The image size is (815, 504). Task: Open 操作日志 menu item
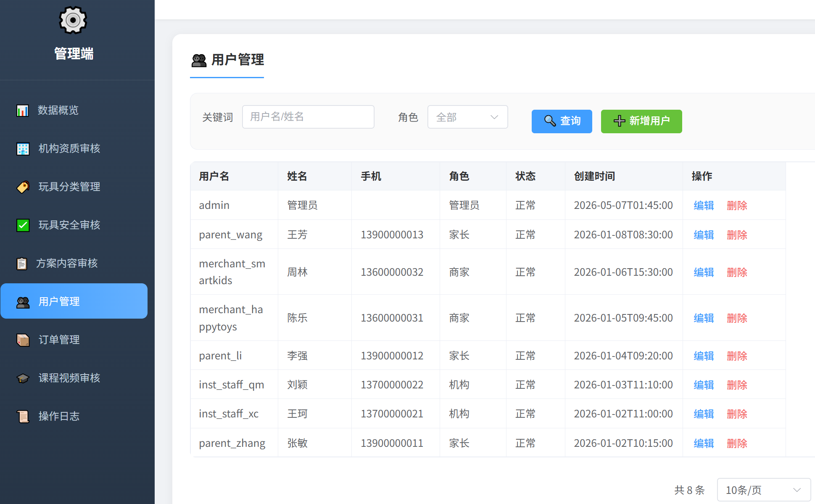[x=74, y=416]
